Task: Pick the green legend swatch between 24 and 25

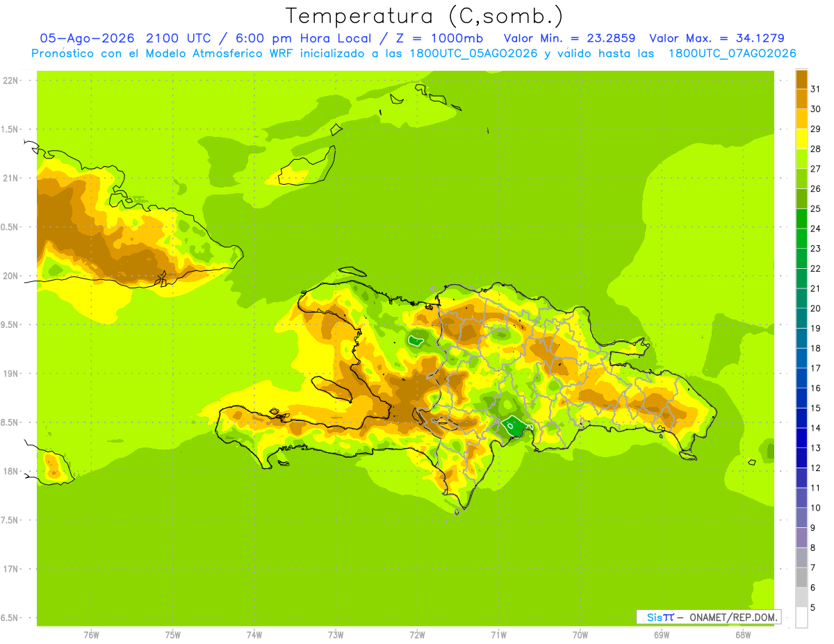Action: pyautogui.click(x=801, y=218)
